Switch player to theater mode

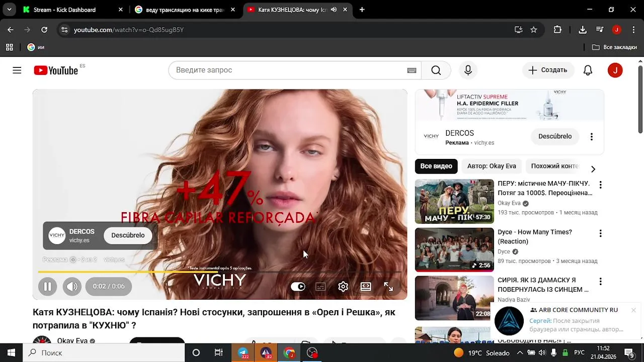click(366, 287)
